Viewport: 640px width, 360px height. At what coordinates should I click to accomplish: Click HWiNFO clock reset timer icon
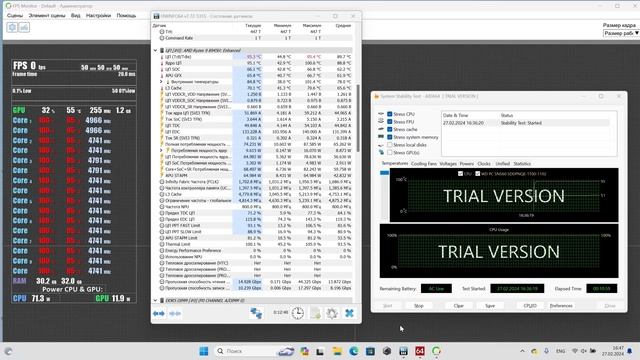[298, 313]
